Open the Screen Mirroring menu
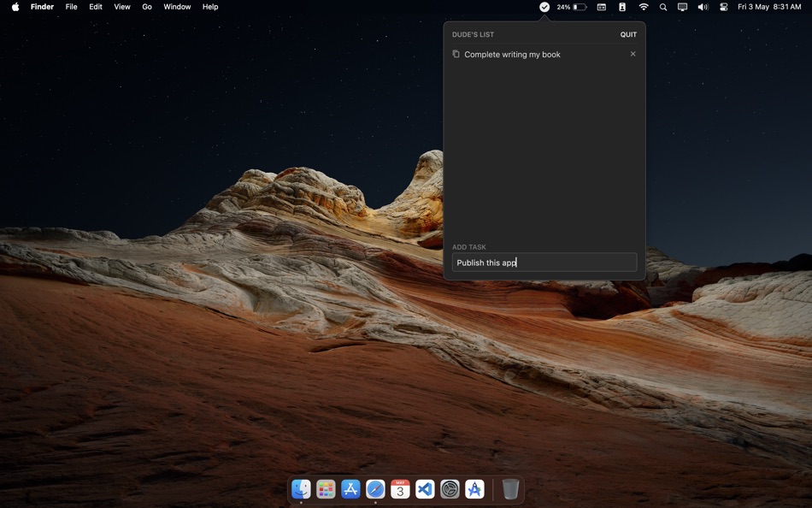812x508 pixels. pos(682,7)
